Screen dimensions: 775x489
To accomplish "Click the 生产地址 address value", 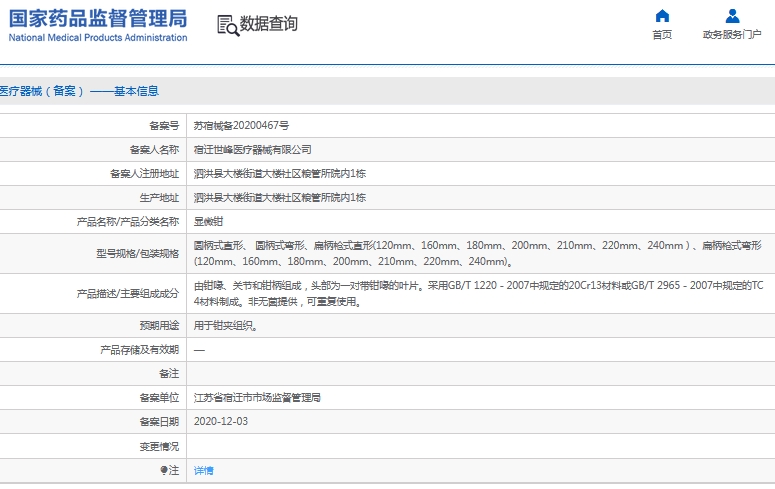I will tap(280, 198).
